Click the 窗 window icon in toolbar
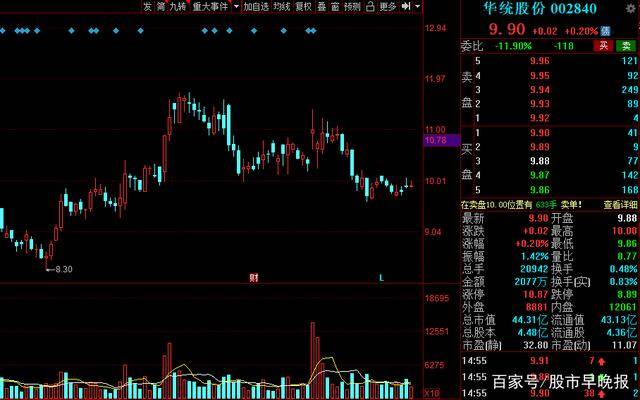The height and width of the screenshot is (400, 640). [x=336, y=6]
